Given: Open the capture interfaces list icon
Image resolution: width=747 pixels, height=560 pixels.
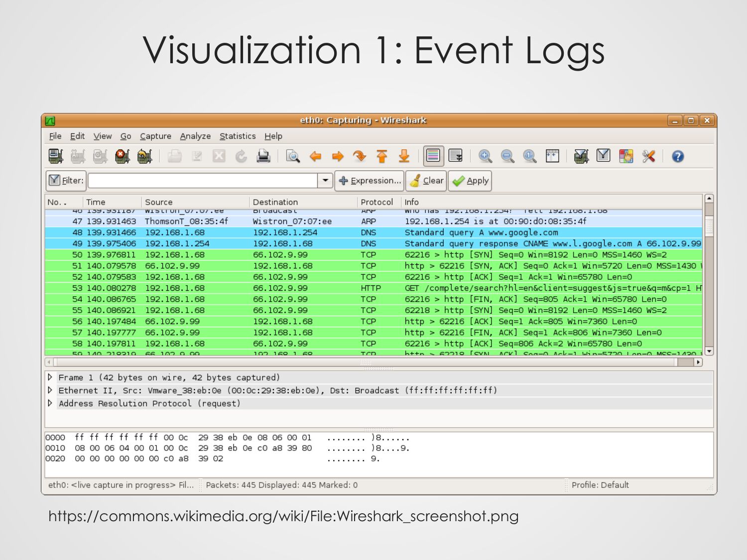Looking at the screenshot, I should coord(56,156).
